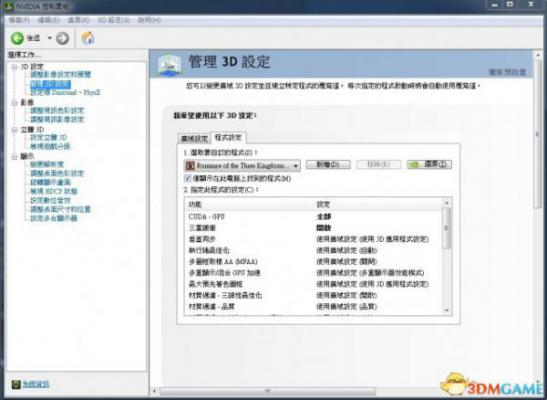Click settings list scrollbar down arrow
The width and height of the screenshot is (547, 400).
tap(447, 310)
